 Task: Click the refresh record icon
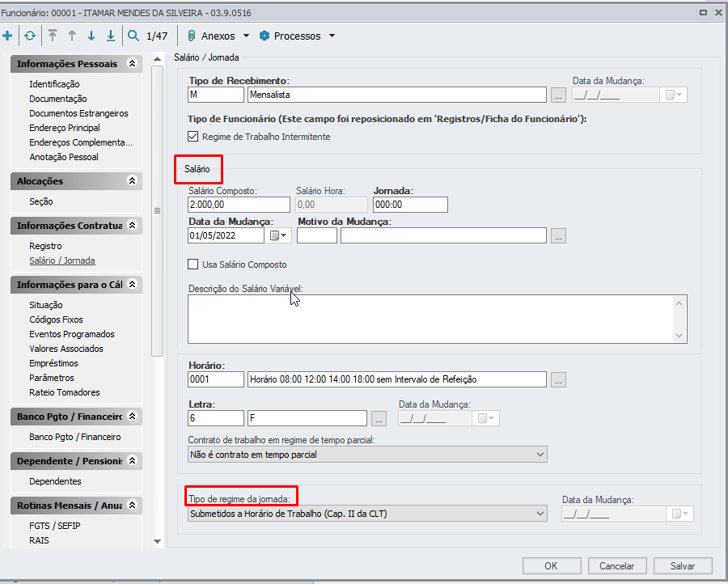(30, 36)
